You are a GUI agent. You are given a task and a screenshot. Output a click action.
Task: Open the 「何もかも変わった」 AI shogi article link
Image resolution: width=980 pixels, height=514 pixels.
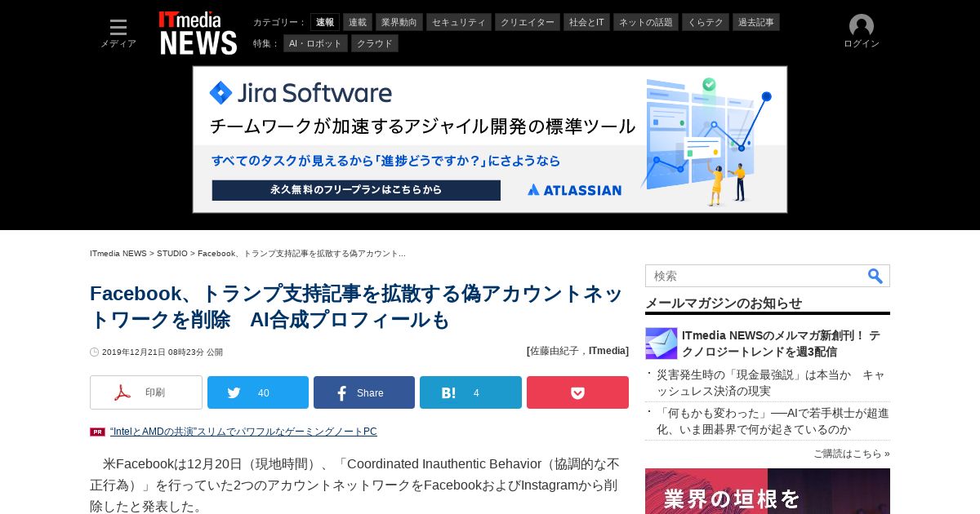[x=773, y=421]
